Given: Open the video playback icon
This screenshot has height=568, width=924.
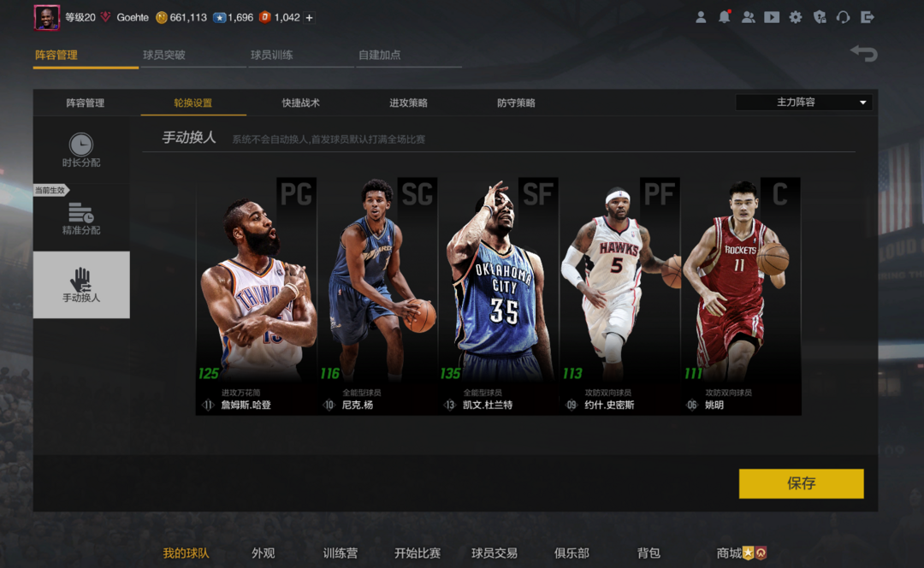Looking at the screenshot, I should [772, 17].
